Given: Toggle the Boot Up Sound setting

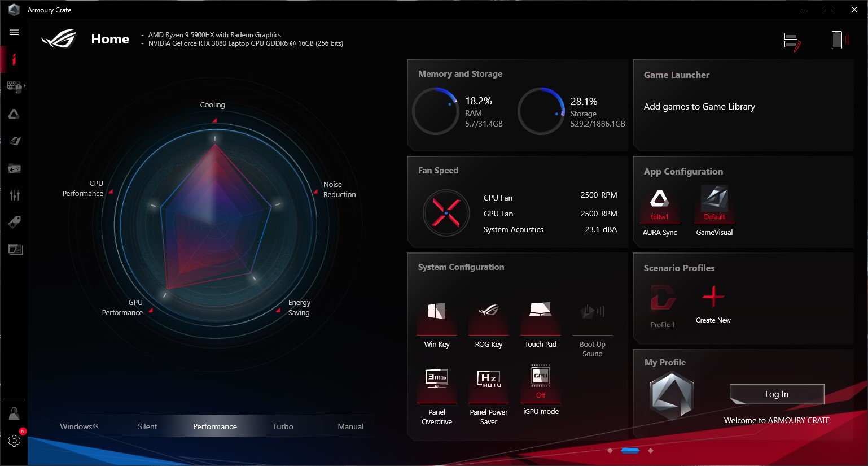Looking at the screenshot, I should 593,329.
